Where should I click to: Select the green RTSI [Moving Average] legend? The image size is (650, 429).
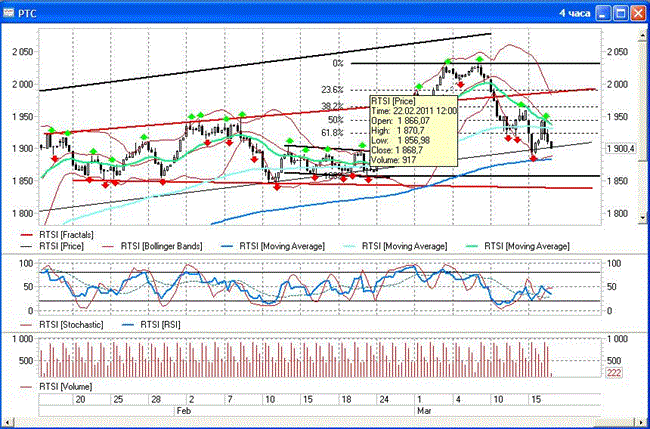(x=518, y=246)
